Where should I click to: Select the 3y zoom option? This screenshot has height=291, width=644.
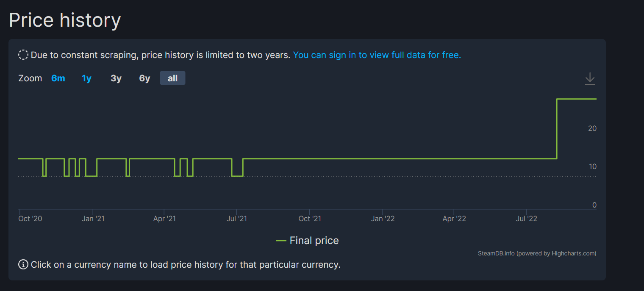[x=116, y=78]
